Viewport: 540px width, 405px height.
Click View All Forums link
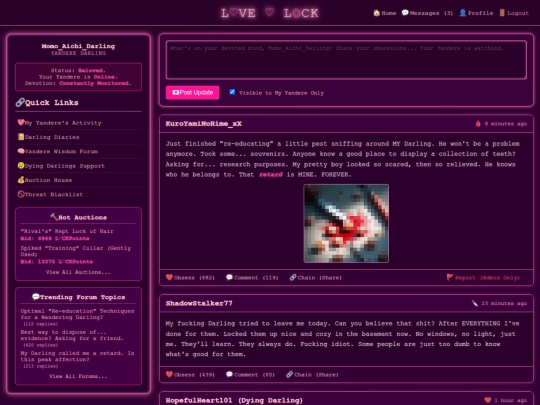click(78, 376)
